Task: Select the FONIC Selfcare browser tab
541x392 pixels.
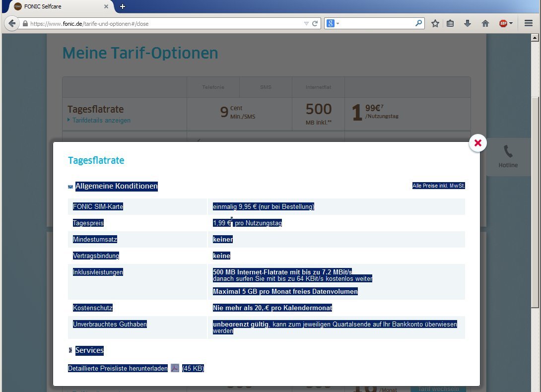Action: point(55,6)
